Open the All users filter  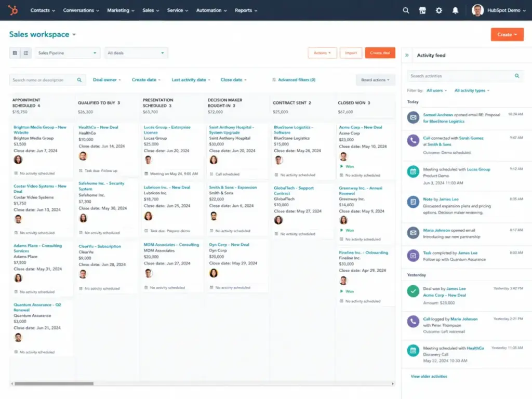tap(436, 90)
